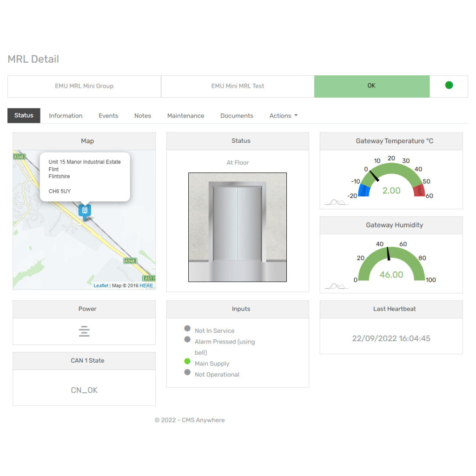The width and height of the screenshot is (476, 476).
Task: Click the blue building marker on map
Action: [x=85, y=211]
